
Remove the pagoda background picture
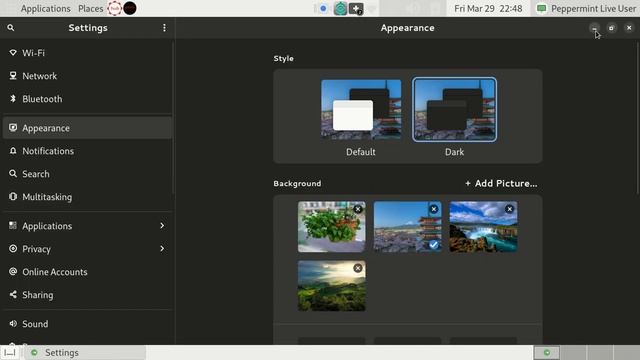tap(434, 209)
